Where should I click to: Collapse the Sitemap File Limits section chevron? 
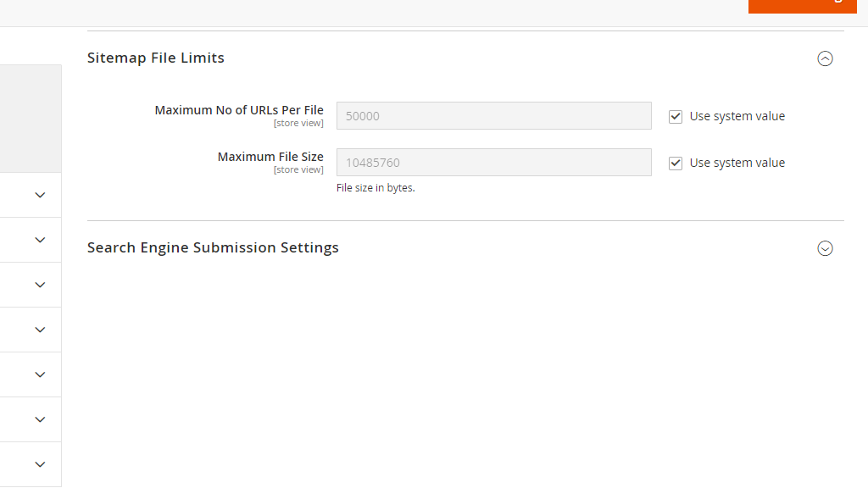point(825,58)
